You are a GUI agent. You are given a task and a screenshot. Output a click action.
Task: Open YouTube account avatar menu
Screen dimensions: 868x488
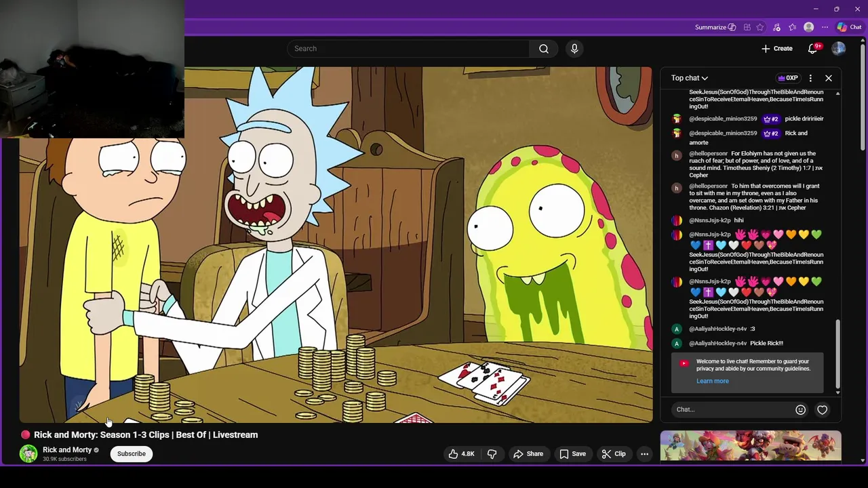(x=839, y=49)
